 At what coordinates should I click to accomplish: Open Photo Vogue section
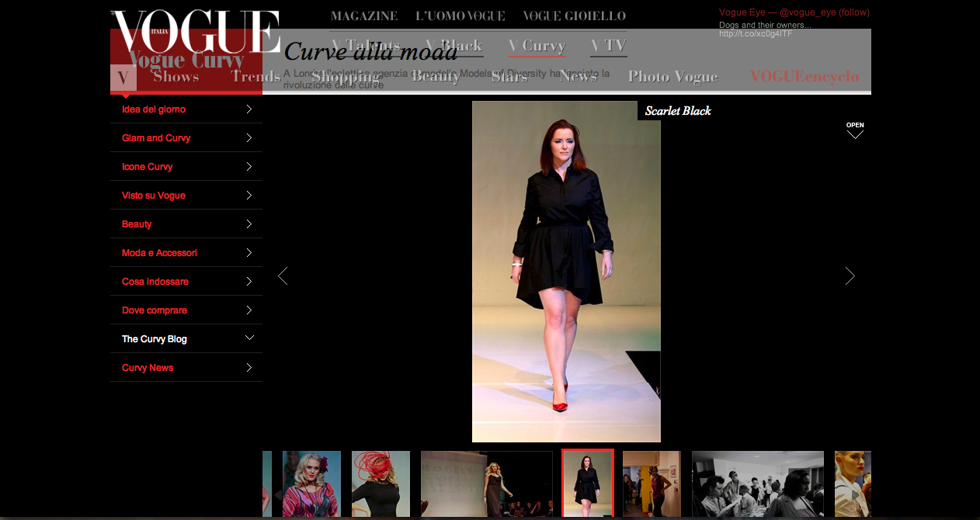[x=673, y=77]
